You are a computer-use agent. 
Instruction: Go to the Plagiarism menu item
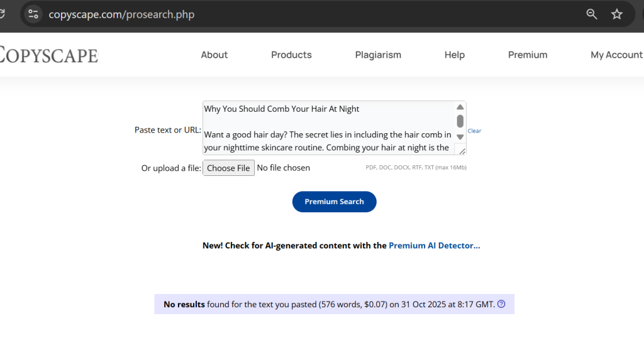[378, 55]
